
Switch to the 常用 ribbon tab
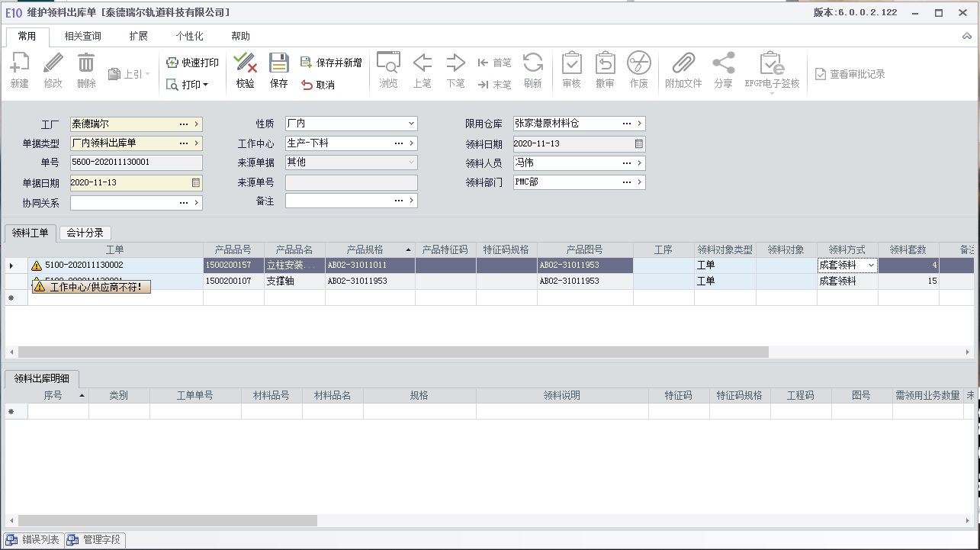[x=27, y=36]
